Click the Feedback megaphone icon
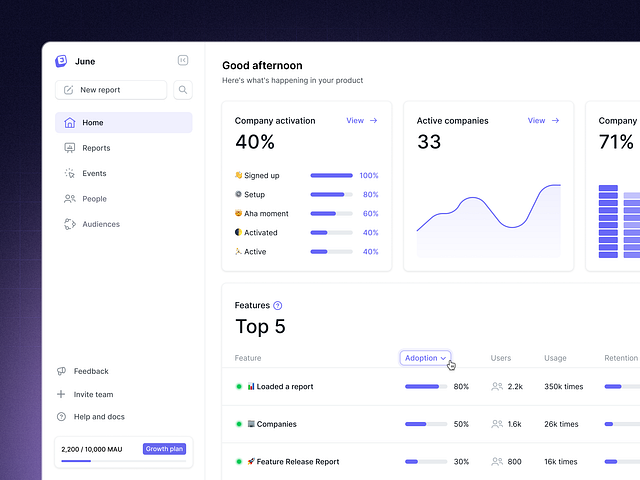The image size is (640, 480). (62, 371)
